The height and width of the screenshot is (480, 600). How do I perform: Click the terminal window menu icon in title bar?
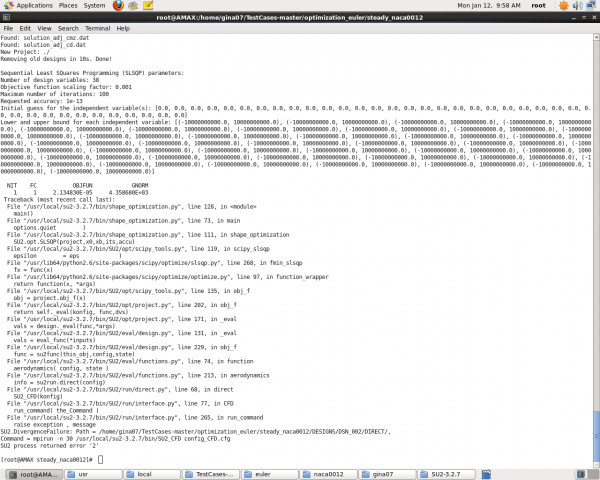pos(6,17)
